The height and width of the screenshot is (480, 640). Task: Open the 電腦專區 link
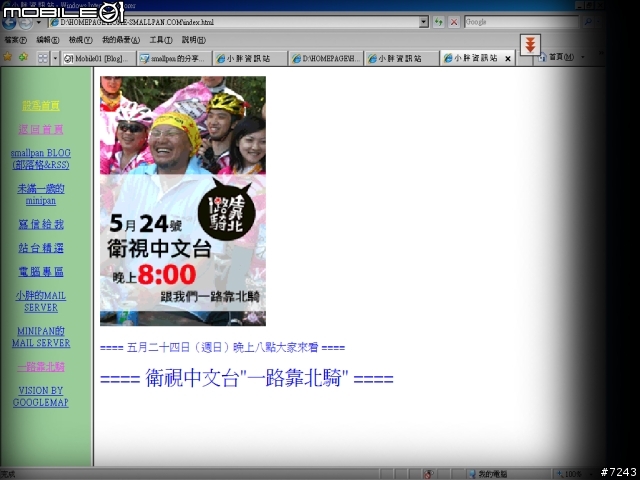(x=41, y=272)
